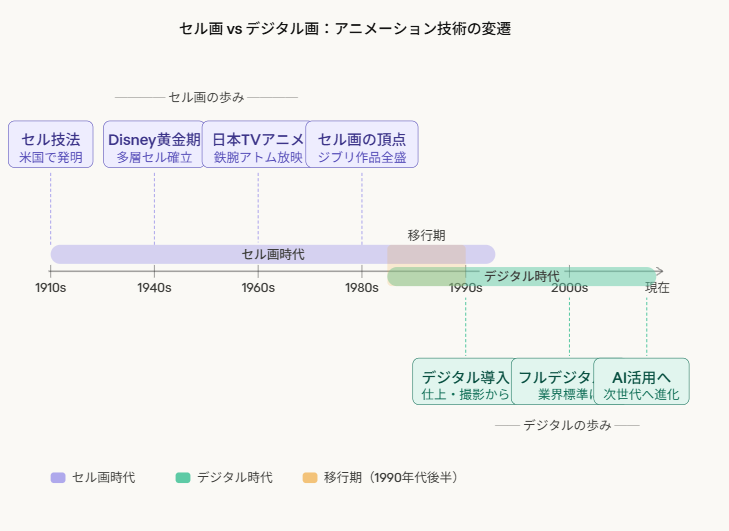The image size is (729, 531).
Task: Click the purple セル画時代 legend swatch
Action: click(57, 478)
